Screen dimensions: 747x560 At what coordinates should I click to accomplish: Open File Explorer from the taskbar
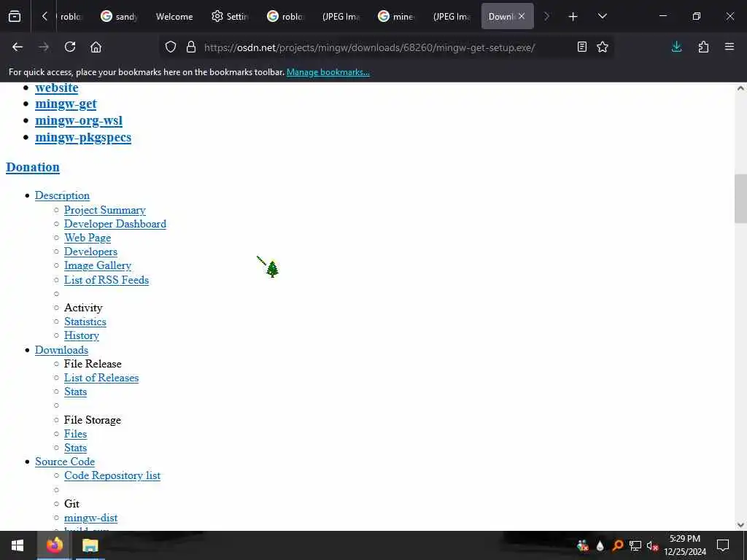90,545
